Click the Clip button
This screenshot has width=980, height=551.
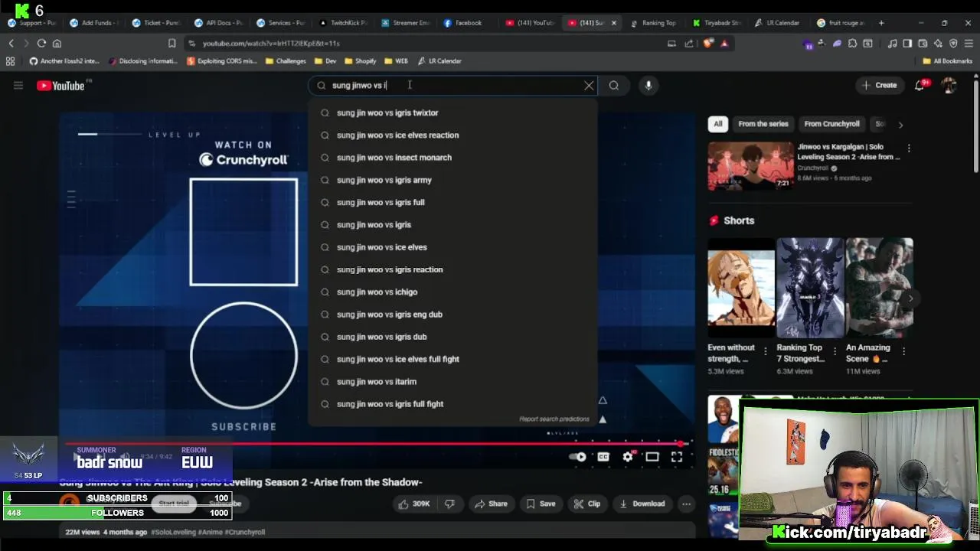(587, 504)
